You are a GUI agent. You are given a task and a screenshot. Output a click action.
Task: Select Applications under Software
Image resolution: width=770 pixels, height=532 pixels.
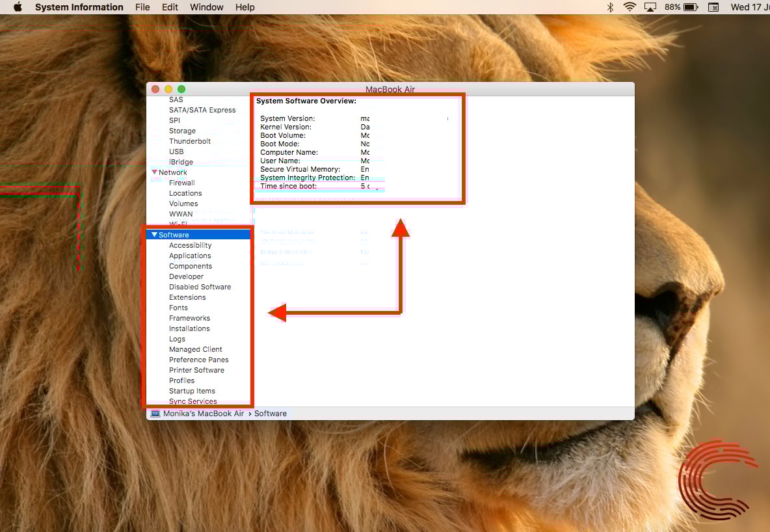[189, 256]
